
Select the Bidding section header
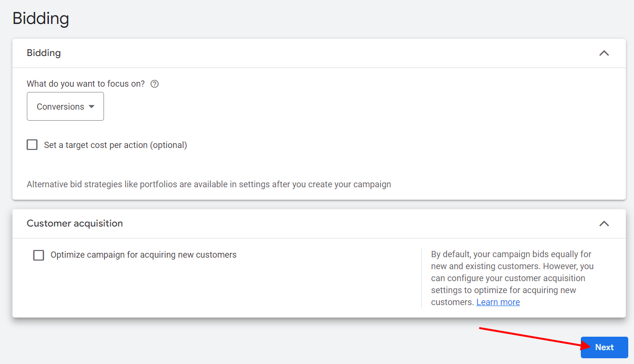pyautogui.click(x=44, y=53)
